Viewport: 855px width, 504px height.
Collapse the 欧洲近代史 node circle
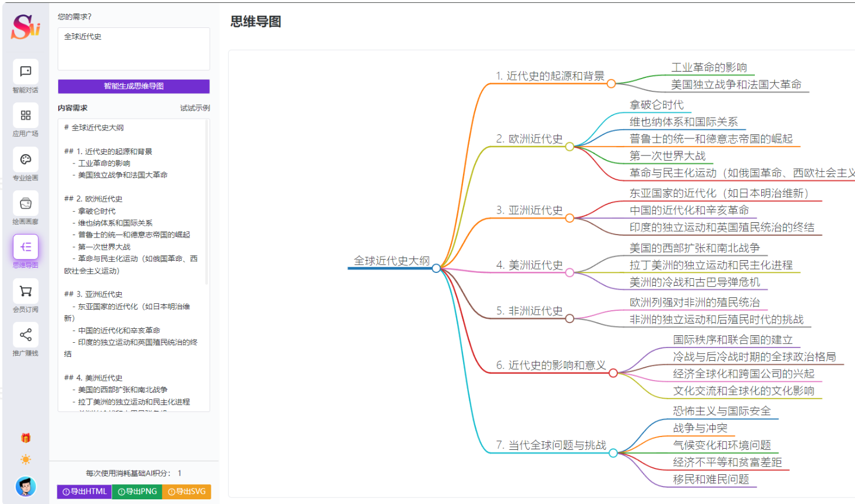570,147
